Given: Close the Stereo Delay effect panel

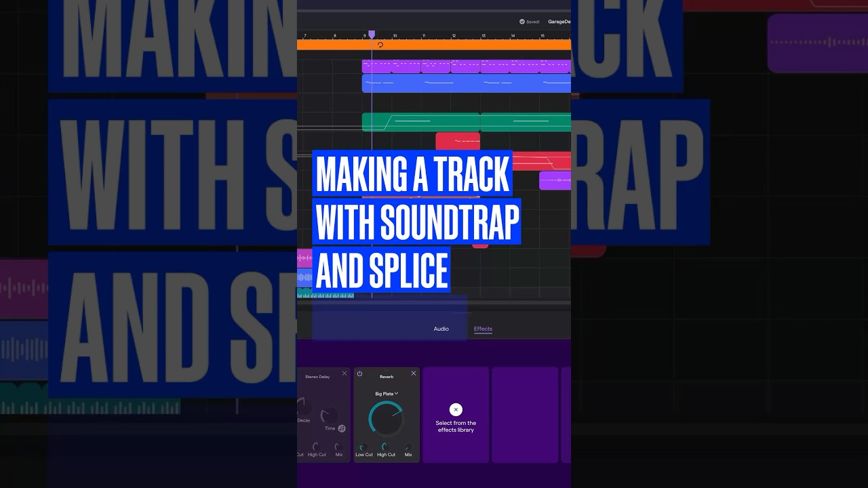Looking at the screenshot, I should tap(344, 373).
